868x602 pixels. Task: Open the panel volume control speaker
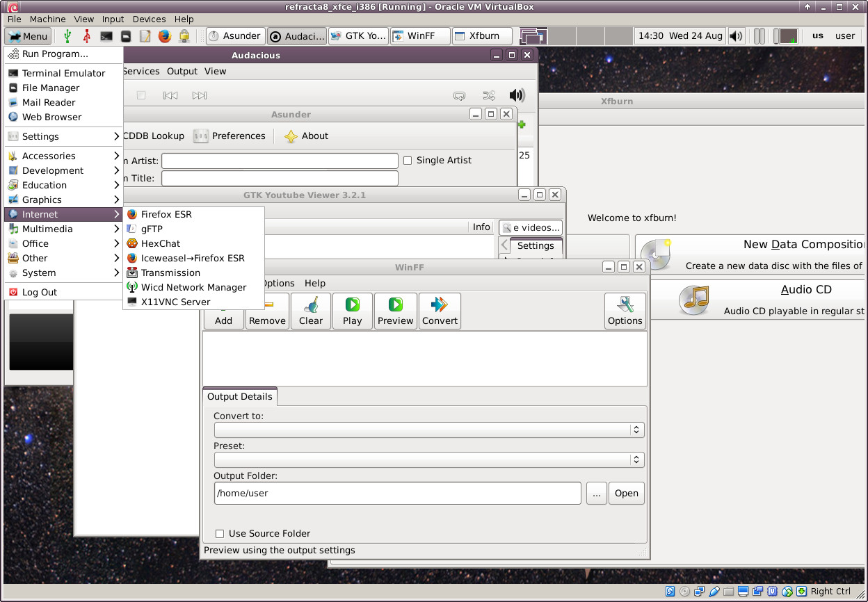tap(736, 36)
